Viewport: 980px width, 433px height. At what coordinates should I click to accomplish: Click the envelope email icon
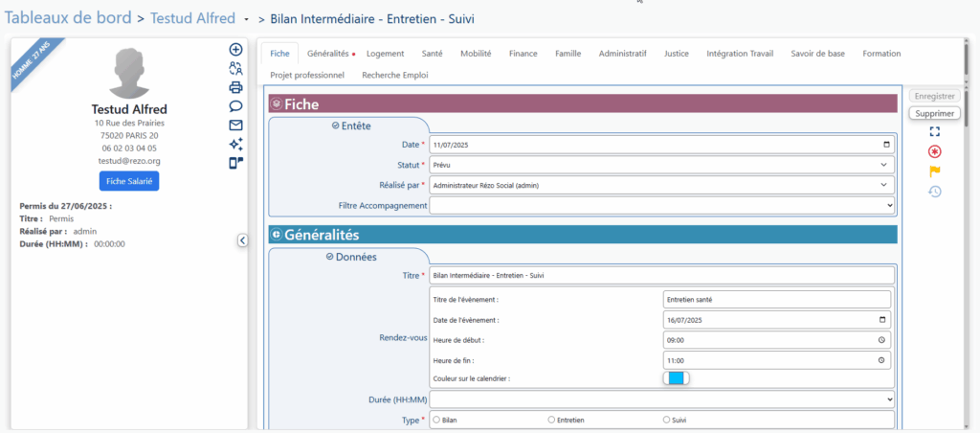(236, 125)
